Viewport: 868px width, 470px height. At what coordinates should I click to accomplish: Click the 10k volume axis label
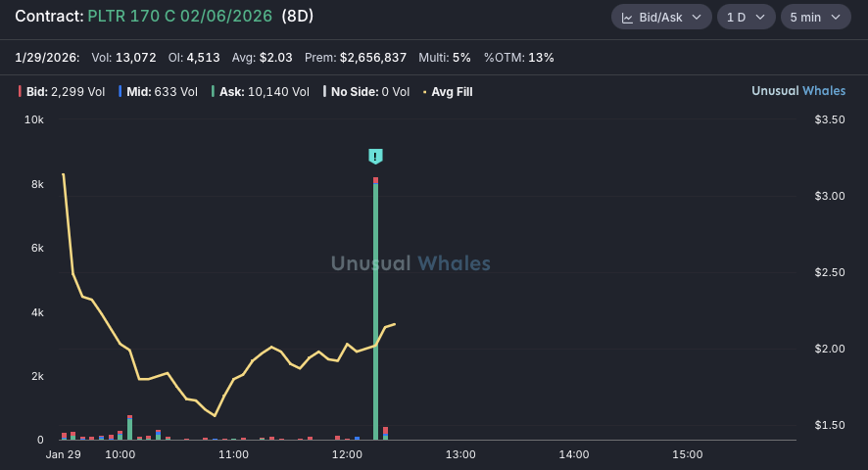[34, 119]
